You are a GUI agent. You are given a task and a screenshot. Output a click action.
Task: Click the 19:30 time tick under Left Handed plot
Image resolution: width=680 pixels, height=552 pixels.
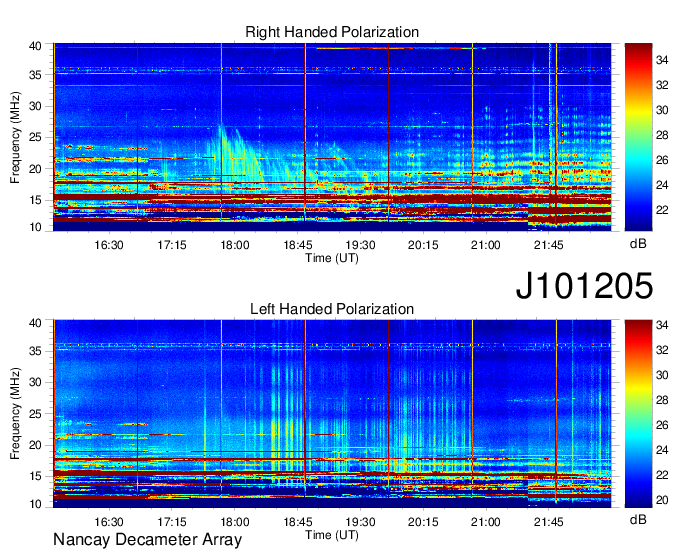click(360, 522)
